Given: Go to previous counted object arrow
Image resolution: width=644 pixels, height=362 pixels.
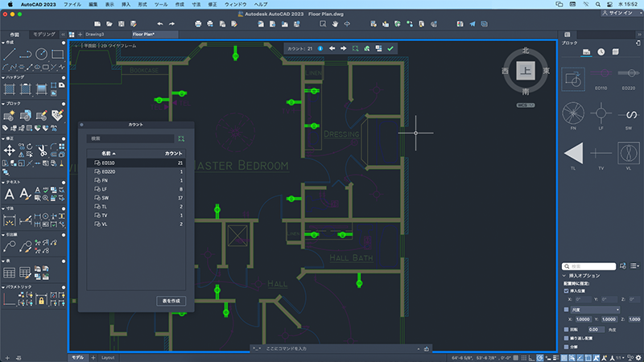Looking at the screenshot, I should coord(332,48).
